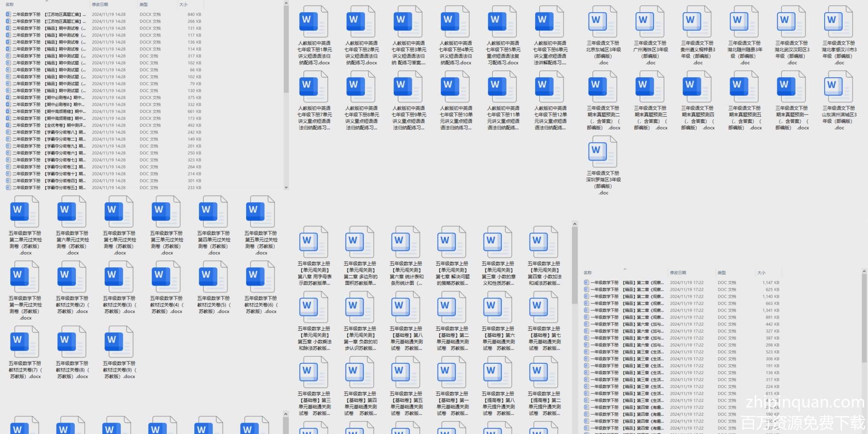Select 五年级数学上册 第八章 用字母表示数 file icon

coord(314,242)
